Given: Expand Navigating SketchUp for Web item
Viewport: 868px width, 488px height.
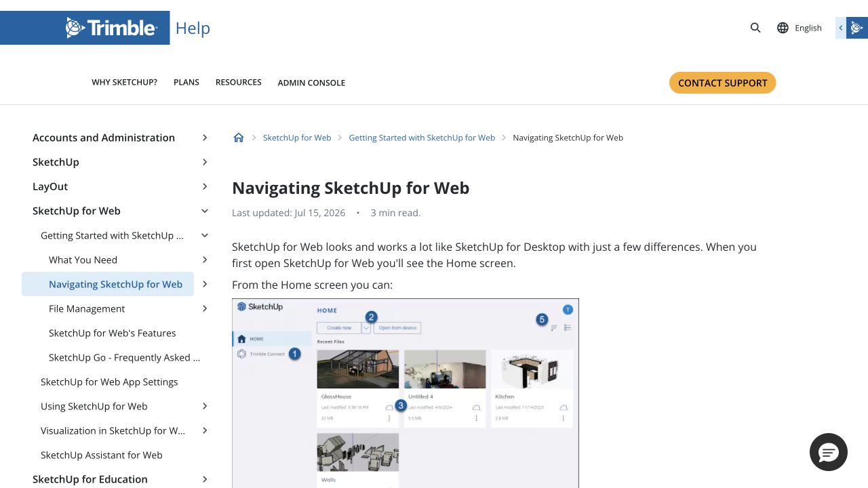Looking at the screenshot, I should 205,284.
